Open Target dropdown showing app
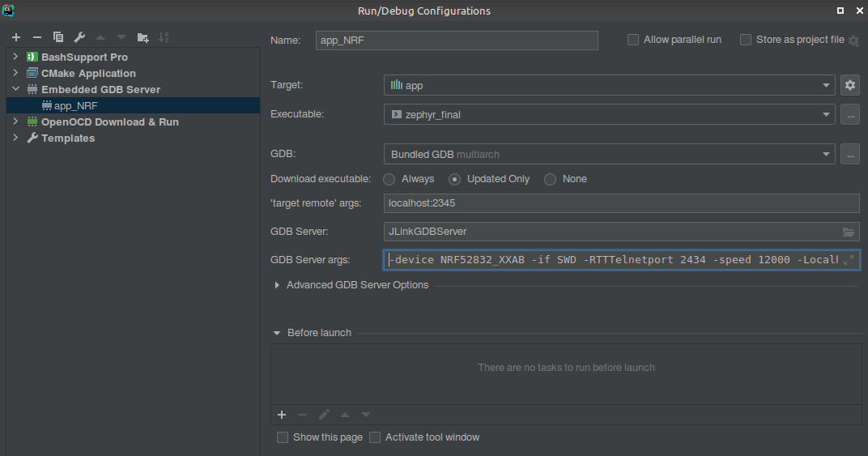The image size is (868, 456). (609, 85)
